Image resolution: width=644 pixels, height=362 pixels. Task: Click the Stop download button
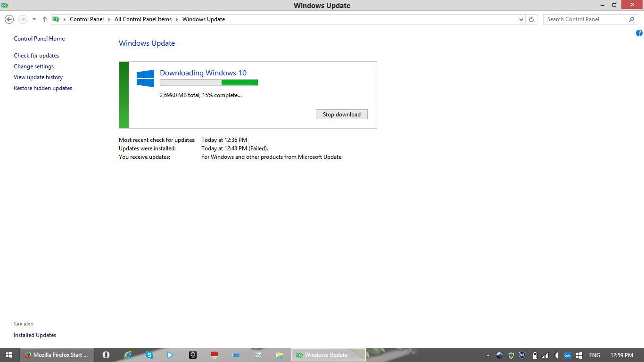point(342,115)
